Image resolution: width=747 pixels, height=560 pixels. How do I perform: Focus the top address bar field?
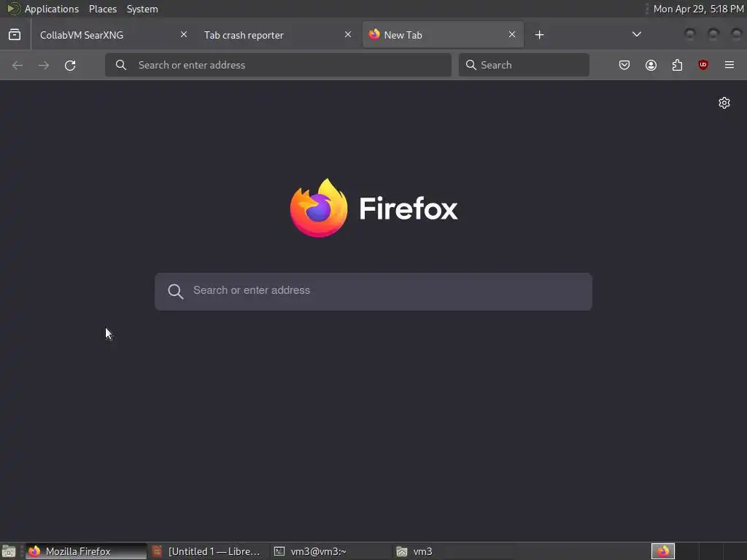278,65
